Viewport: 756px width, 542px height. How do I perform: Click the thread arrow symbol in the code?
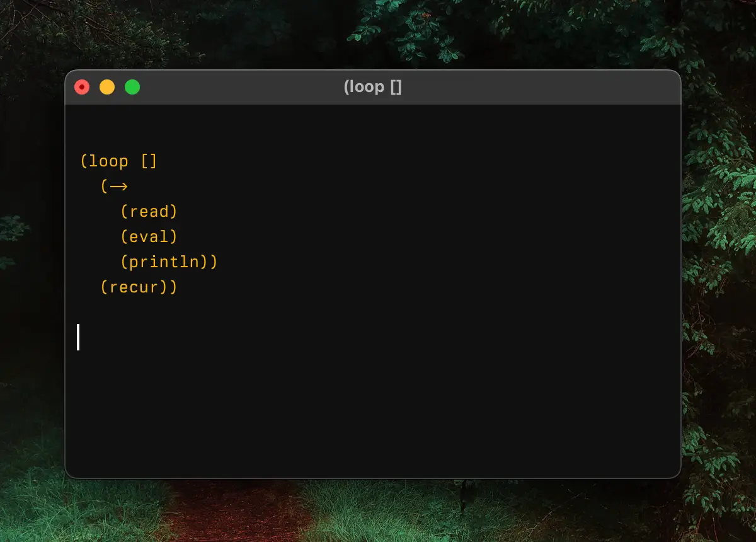pyautogui.click(x=118, y=187)
